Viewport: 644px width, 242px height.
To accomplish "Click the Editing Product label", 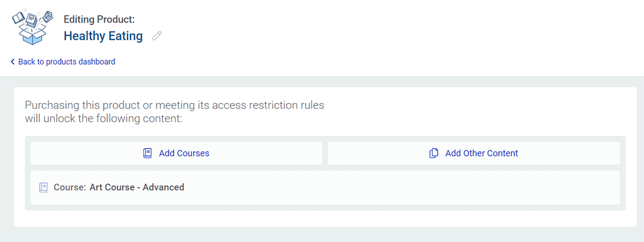I will (99, 19).
